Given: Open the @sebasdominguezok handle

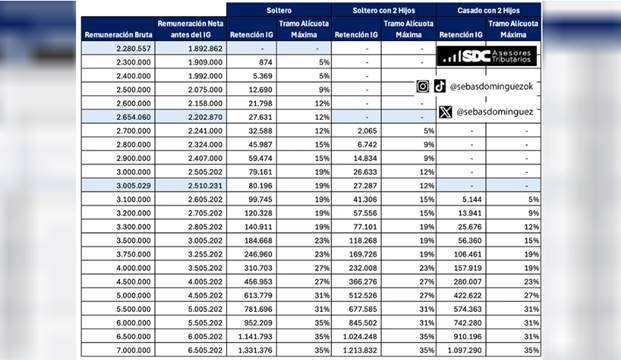Looking at the screenshot, I should tap(491, 87).
